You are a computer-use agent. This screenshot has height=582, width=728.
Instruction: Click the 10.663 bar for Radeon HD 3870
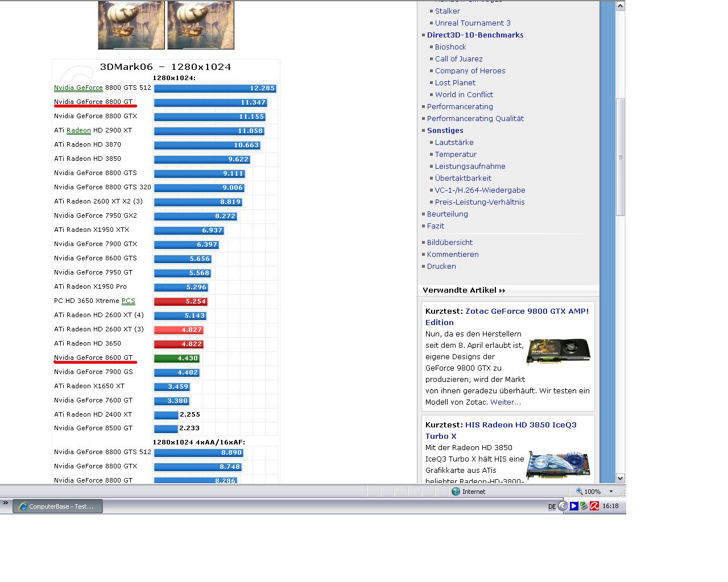(207, 145)
